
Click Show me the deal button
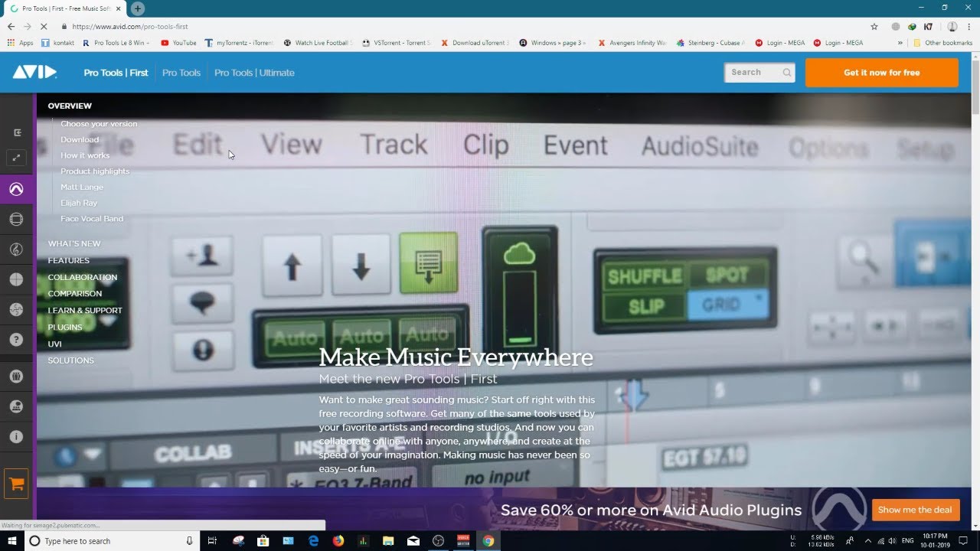[915, 510]
